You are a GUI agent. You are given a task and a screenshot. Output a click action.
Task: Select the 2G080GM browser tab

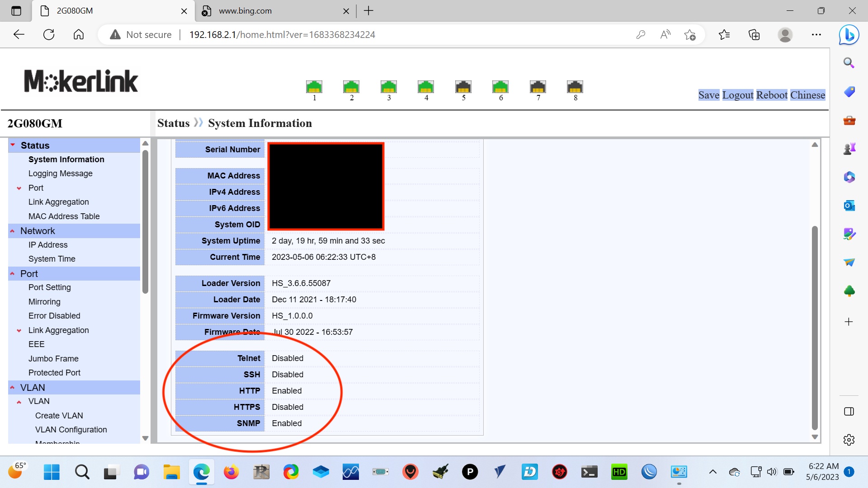tap(104, 11)
